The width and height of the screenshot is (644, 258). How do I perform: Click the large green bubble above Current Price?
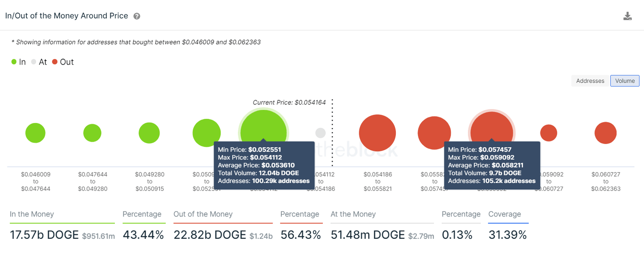[263, 126]
